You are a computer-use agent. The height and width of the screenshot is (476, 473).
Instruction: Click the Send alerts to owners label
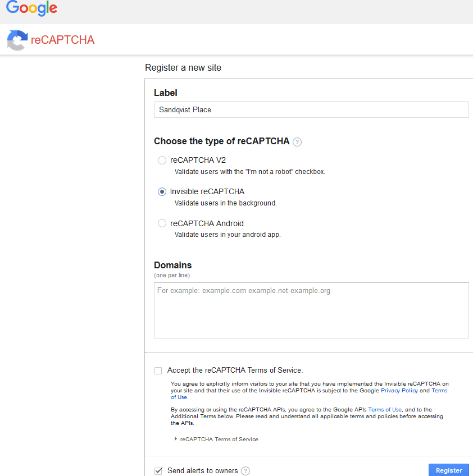202,470
